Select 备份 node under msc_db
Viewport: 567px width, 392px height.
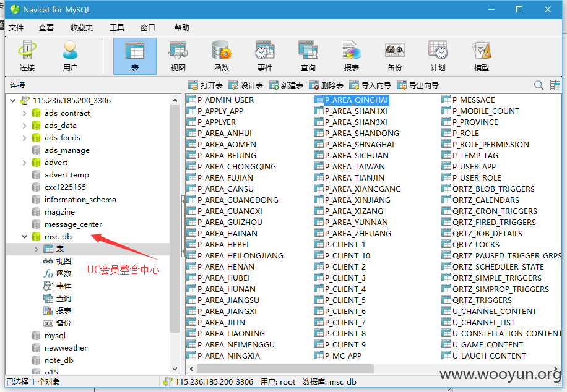[x=57, y=323]
